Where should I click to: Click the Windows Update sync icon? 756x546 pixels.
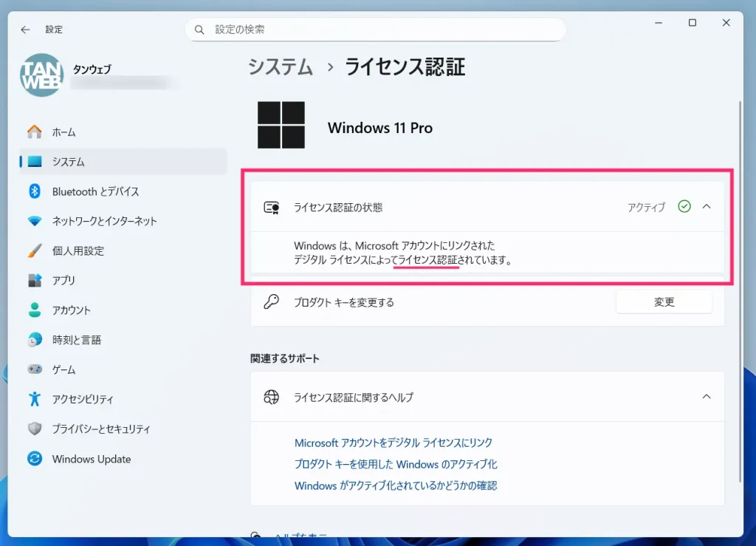[x=34, y=459]
